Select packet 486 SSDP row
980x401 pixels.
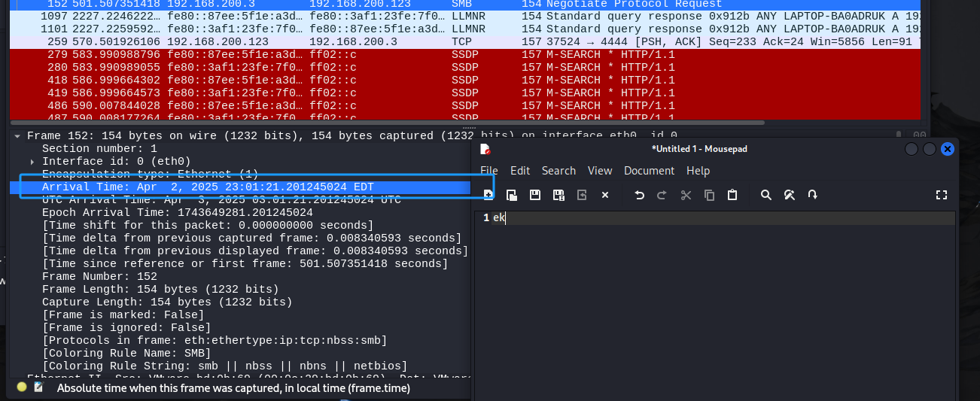click(464, 105)
